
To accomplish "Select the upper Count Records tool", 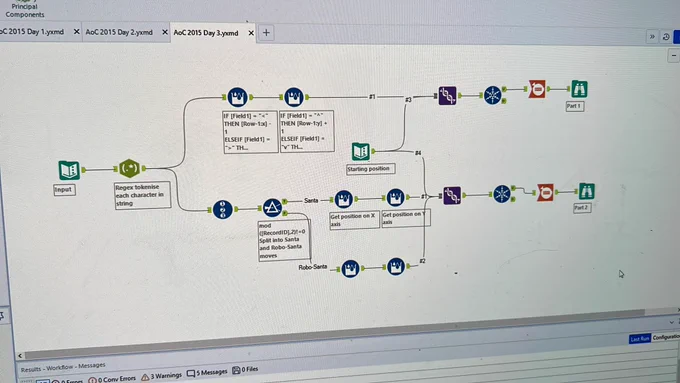I will [537, 89].
